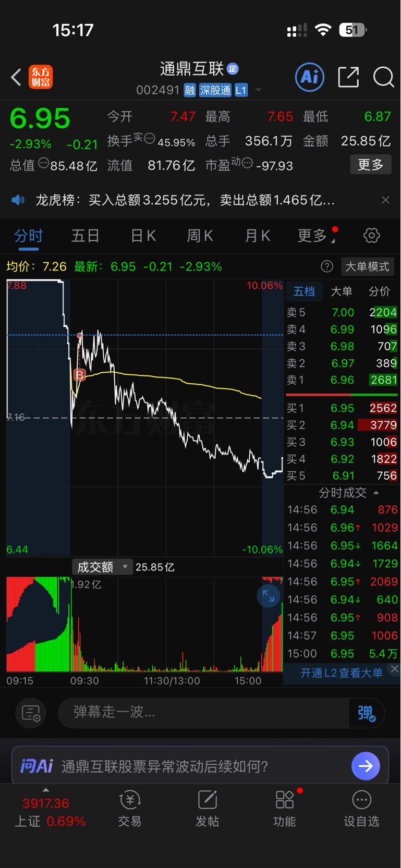
Task: Switch to the 周K tab
Action: (x=200, y=236)
